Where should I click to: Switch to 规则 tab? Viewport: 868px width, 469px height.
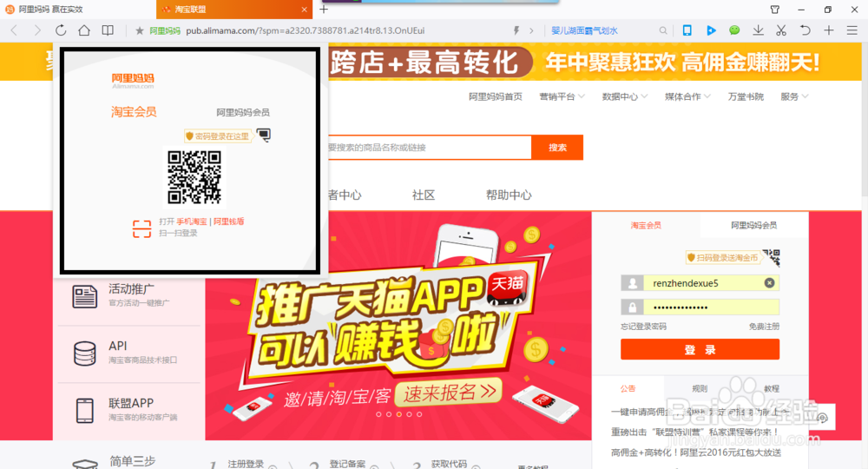coord(700,388)
